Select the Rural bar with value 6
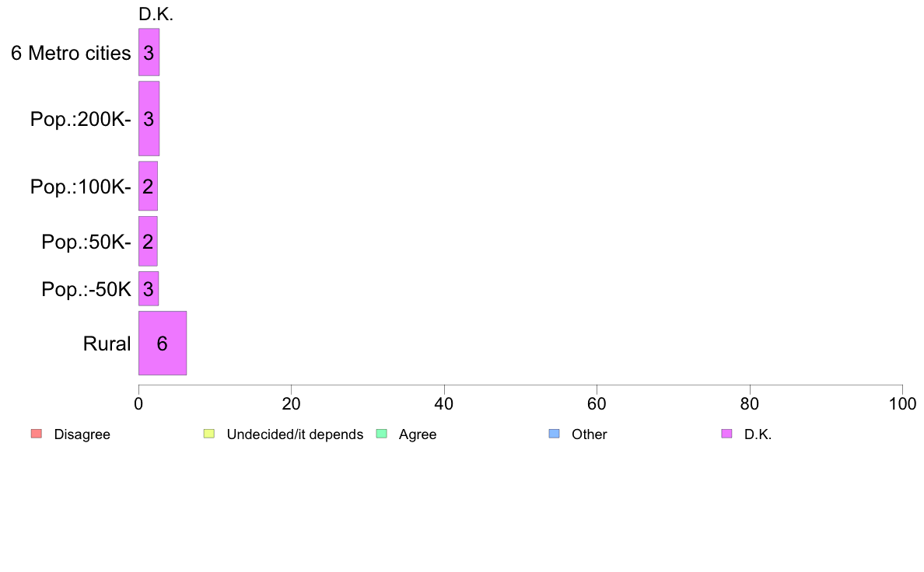The image size is (924, 572). coord(163,343)
